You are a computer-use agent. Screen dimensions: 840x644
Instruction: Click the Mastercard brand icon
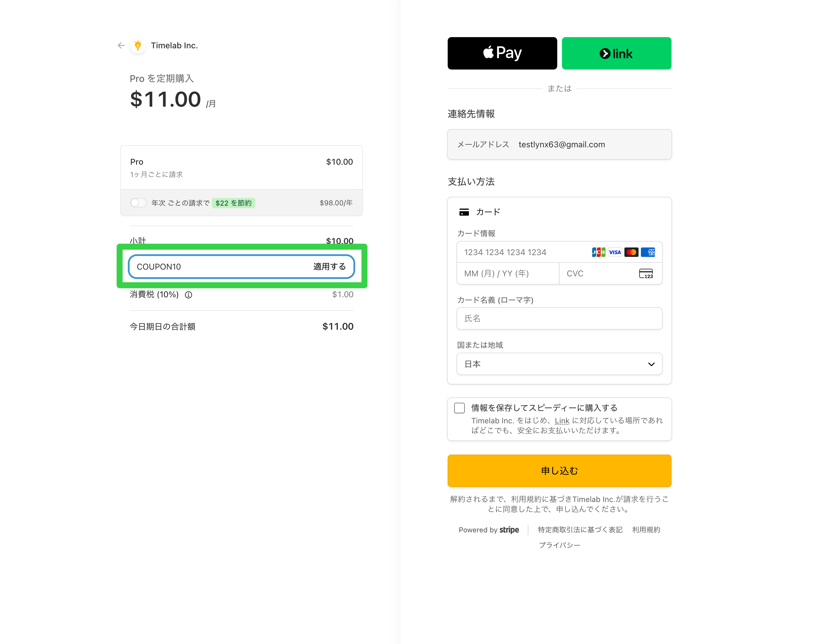coord(631,252)
